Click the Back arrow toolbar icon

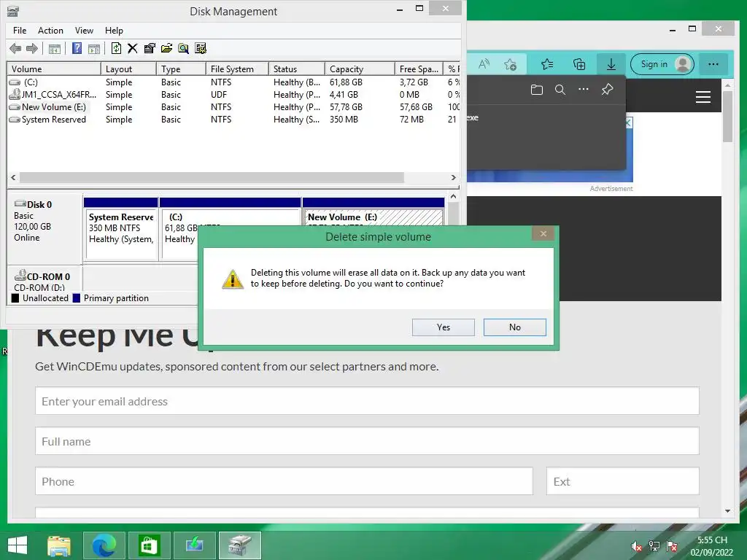click(x=15, y=48)
